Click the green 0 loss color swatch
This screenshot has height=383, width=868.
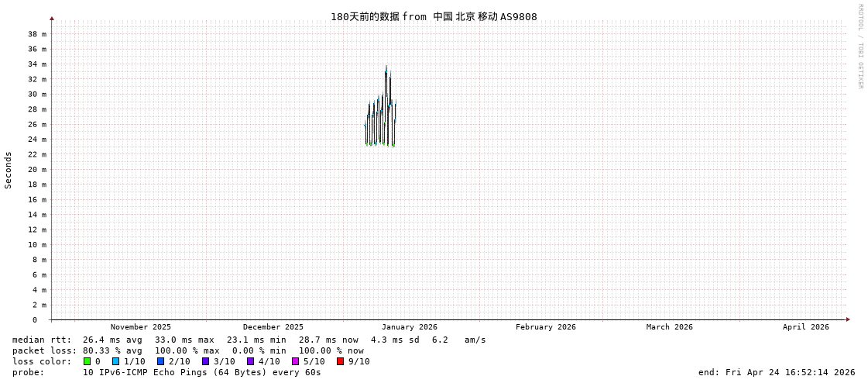[87, 361]
